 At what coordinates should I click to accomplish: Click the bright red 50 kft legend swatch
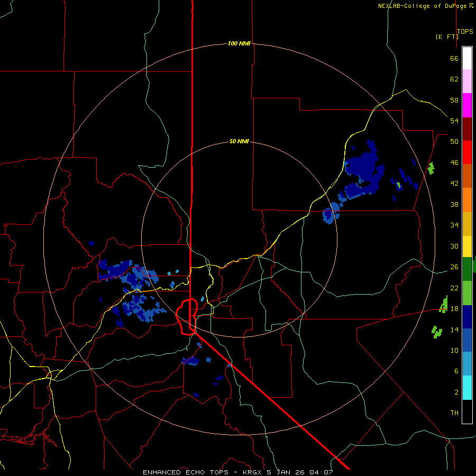(x=467, y=152)
